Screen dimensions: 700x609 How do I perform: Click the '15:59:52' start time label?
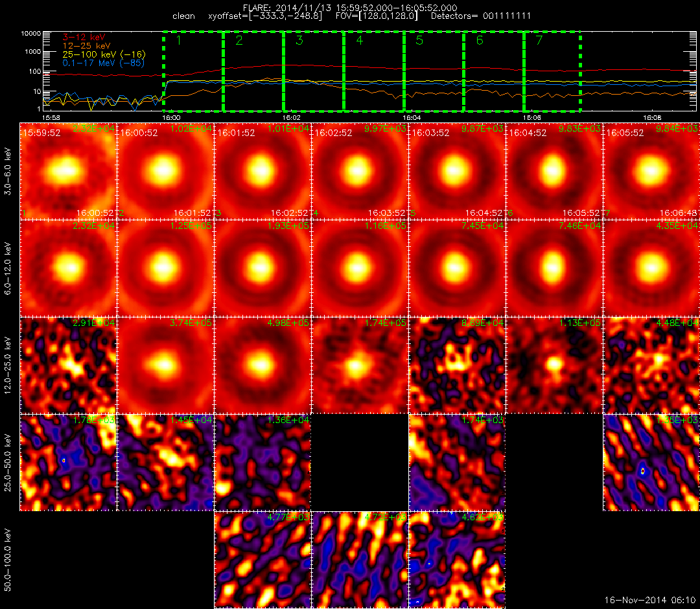pos(41,133)
